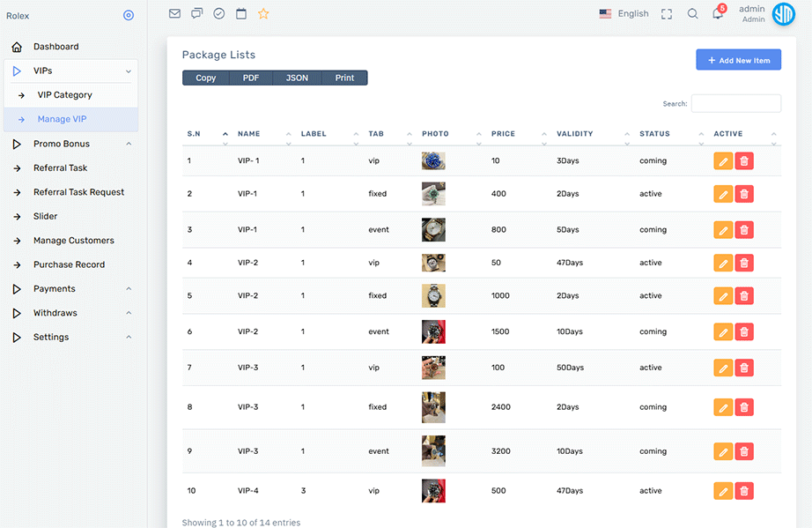Export the table using PDF button

click(251, 78)
